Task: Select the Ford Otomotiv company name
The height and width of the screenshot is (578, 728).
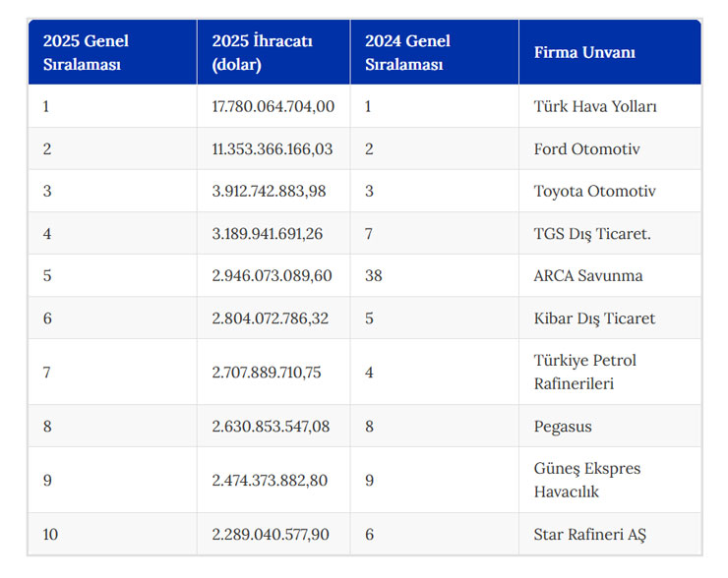Action: click(x=587, y=148)
